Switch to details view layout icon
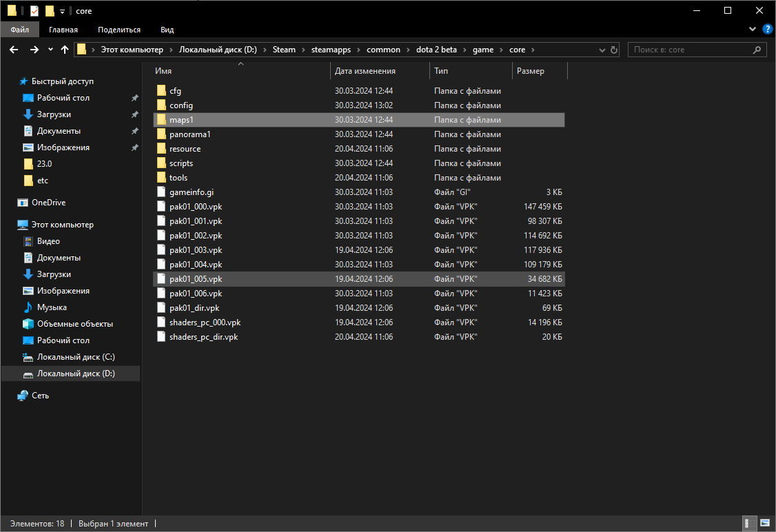The height and width of the screenshot is (532, 776). (750, 523)
